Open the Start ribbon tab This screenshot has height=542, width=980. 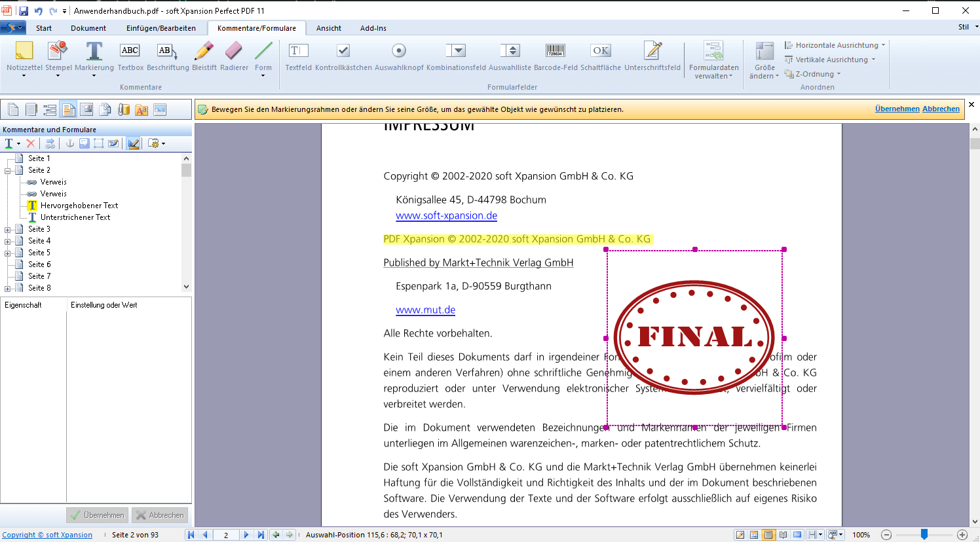44,28
